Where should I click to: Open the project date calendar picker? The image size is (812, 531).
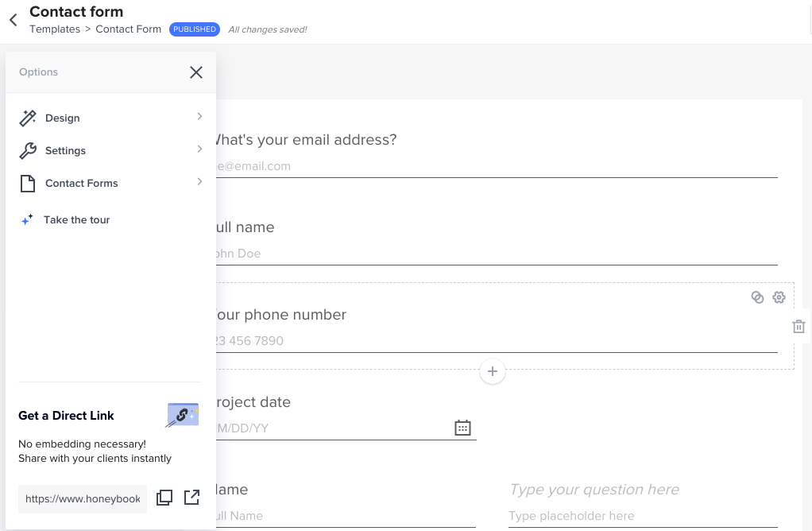tap(462, 428)
